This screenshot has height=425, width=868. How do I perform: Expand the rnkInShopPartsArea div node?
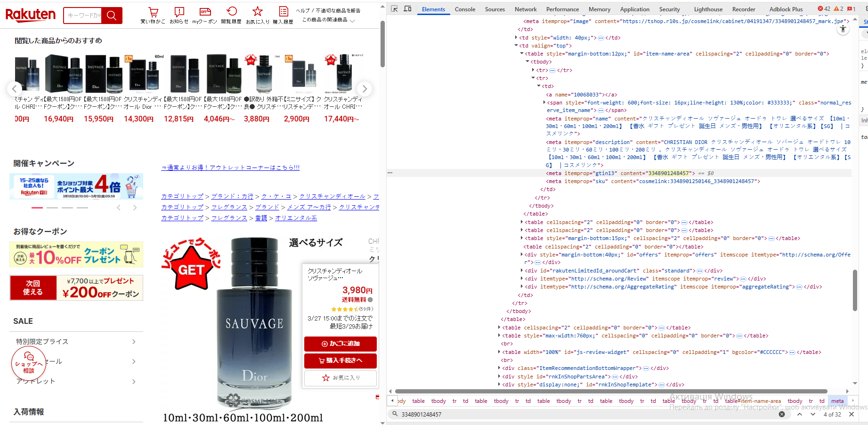tap(499, 377)
